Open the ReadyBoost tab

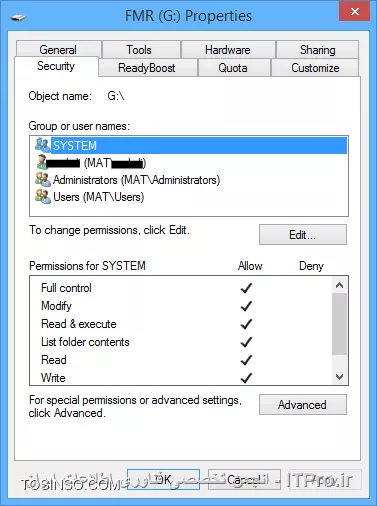tap(147, 68)
